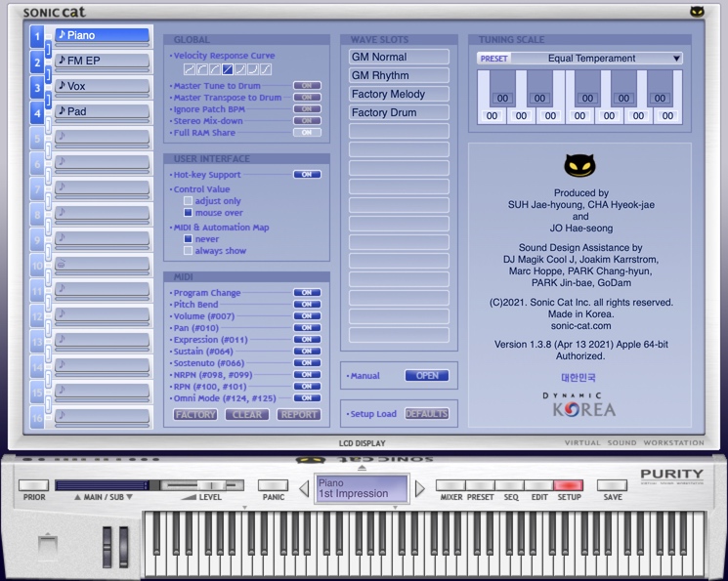The height and width of the screenshot is (581, 728).
Task: Click the PANIC button
Action: coord(273,485)
